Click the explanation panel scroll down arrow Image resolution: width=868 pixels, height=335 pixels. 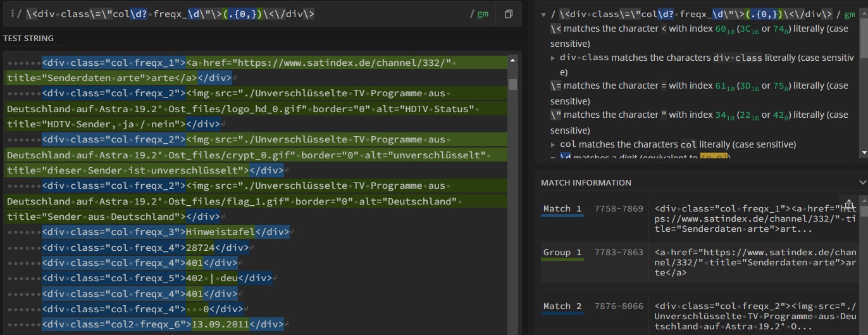pyautogui.click(x=864, y=153)
